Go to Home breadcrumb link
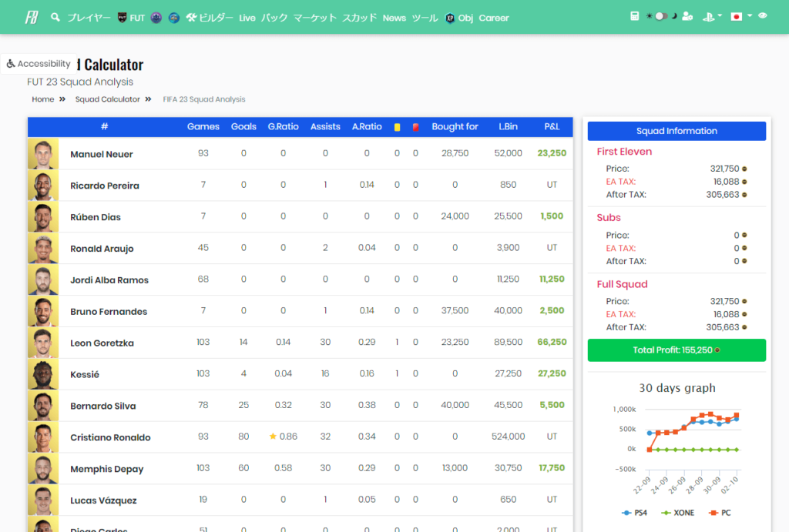This screenshot has height=532, width=789. point(43,99)
